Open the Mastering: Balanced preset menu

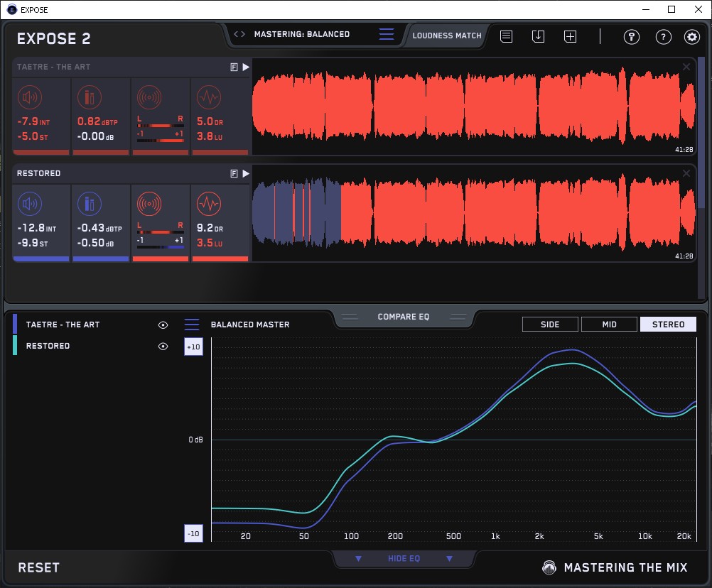point(387,34)
